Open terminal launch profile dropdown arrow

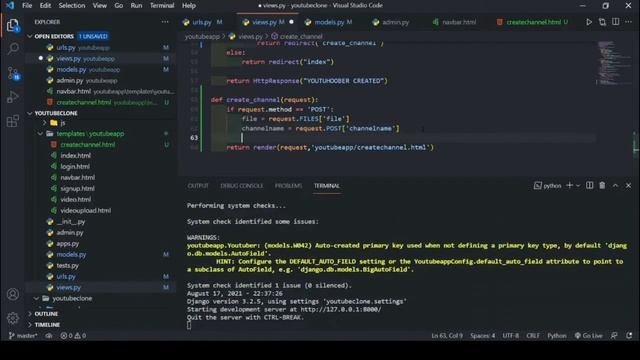tap(578, 186)
